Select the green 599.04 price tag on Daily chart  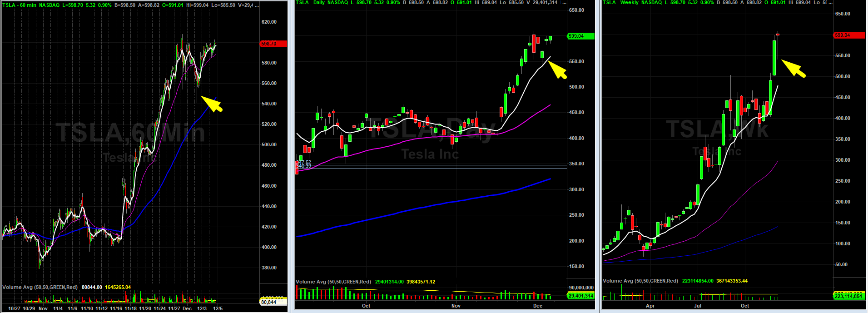click(x=580, y=36)
